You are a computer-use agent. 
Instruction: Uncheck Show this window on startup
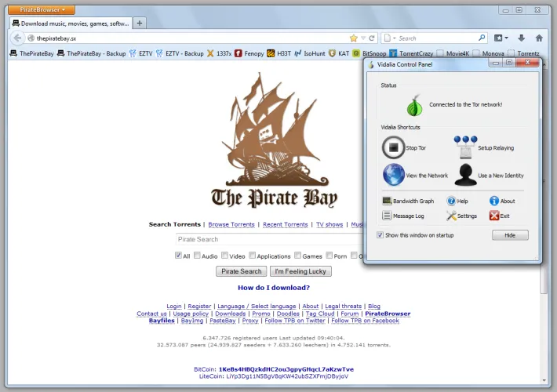[x=380, y=235]
